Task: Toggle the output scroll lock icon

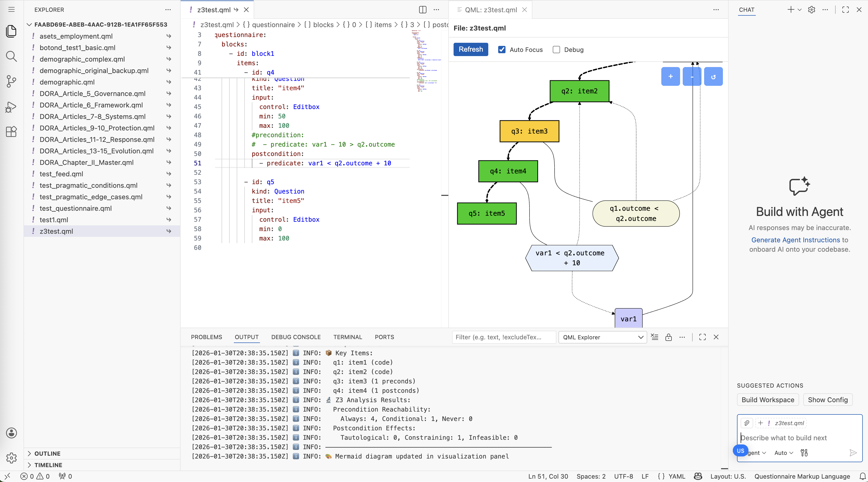Action: pos(669,337)
